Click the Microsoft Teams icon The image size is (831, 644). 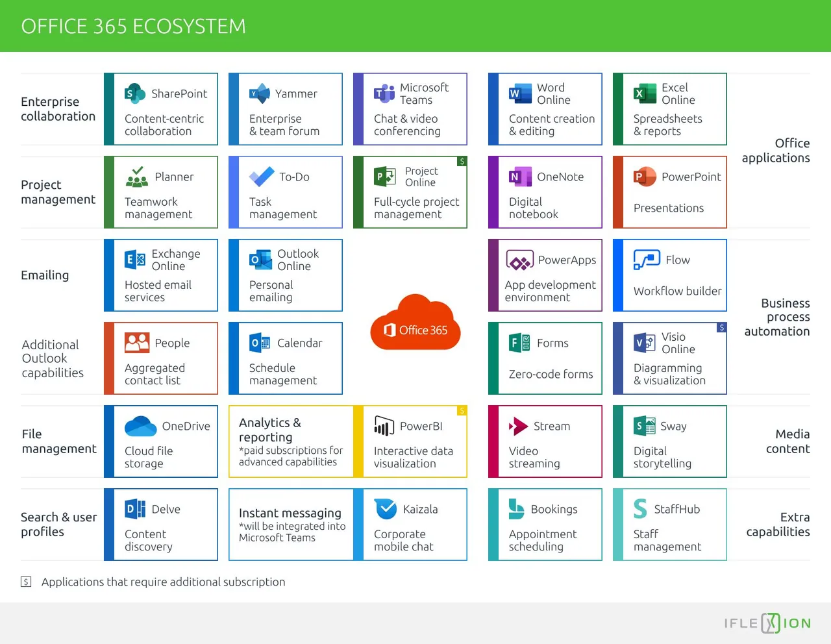tap(384, 93)
